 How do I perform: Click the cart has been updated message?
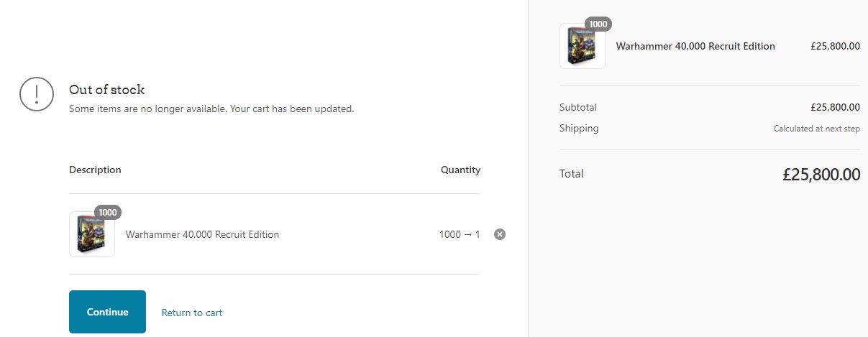coord(211,109)
